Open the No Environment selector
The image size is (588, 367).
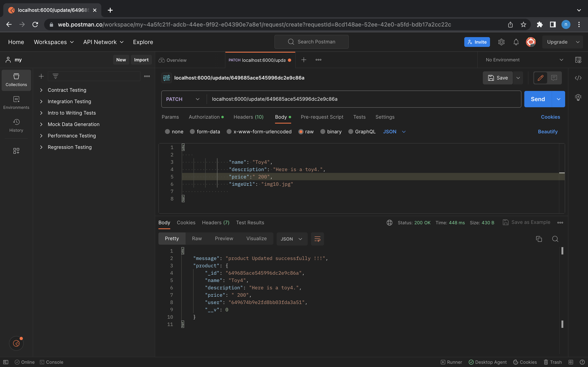[523, 60]
